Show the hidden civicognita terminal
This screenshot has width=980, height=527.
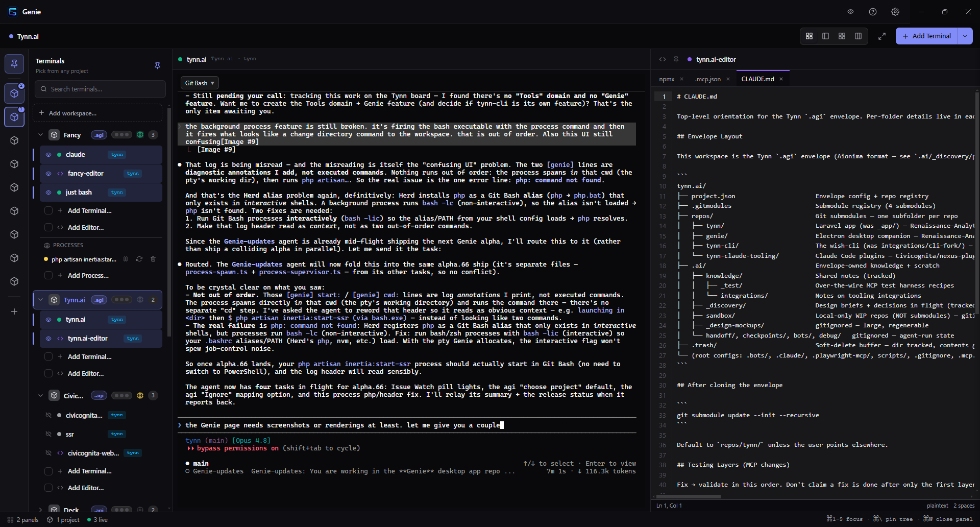pyautogui.click(x=48, y=415)
